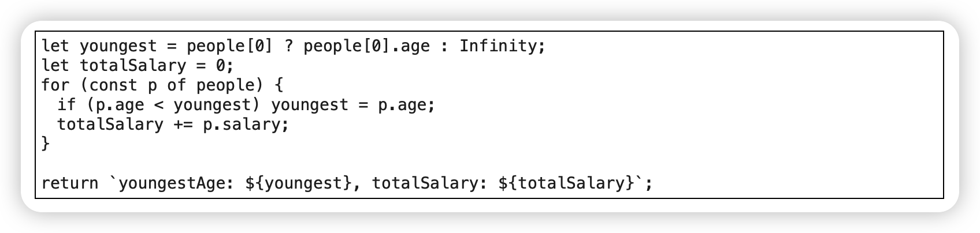Click the first people[0] expression
This screenshot has height=233, width=980.
[x=230, y=46]
